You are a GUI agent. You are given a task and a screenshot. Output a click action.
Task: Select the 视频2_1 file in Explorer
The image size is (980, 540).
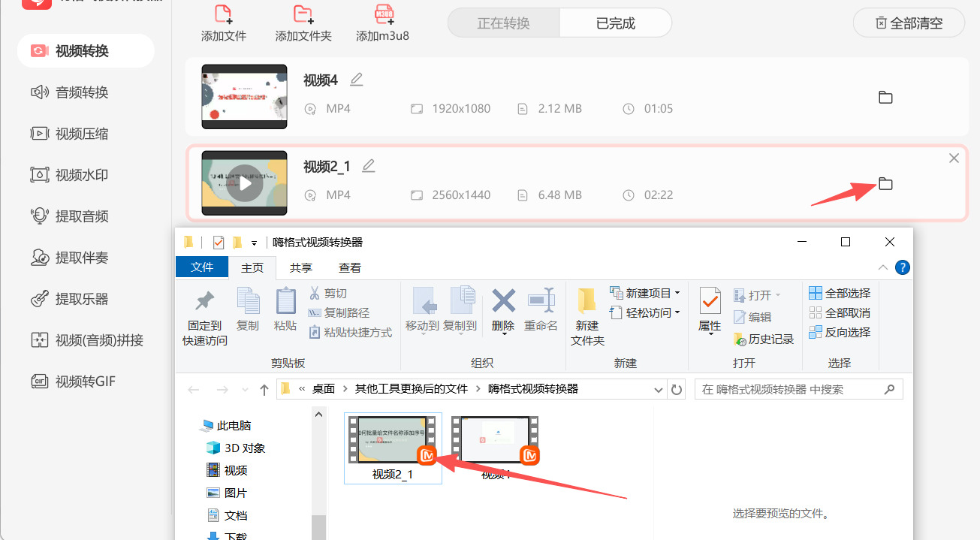pyautogui.click(x=393, y=448)
